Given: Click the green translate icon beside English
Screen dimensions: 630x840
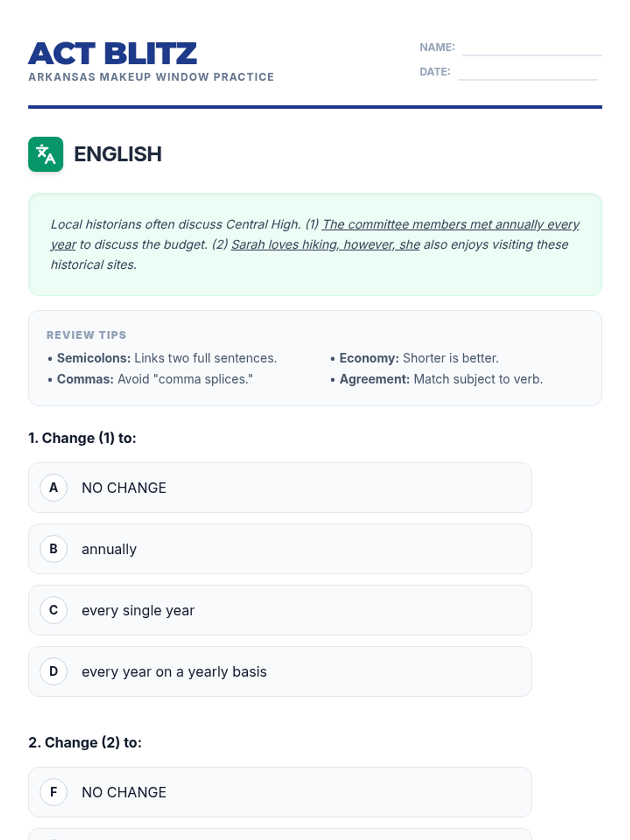Looking at the screenshot, I should tap(46, 154).
